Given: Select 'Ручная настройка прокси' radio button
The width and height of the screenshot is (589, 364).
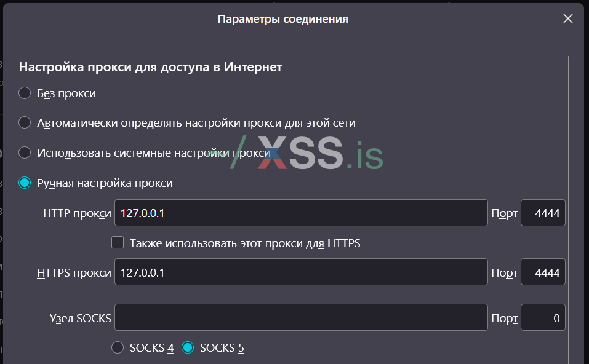Looking at the screenshot, I should [25, 183].
